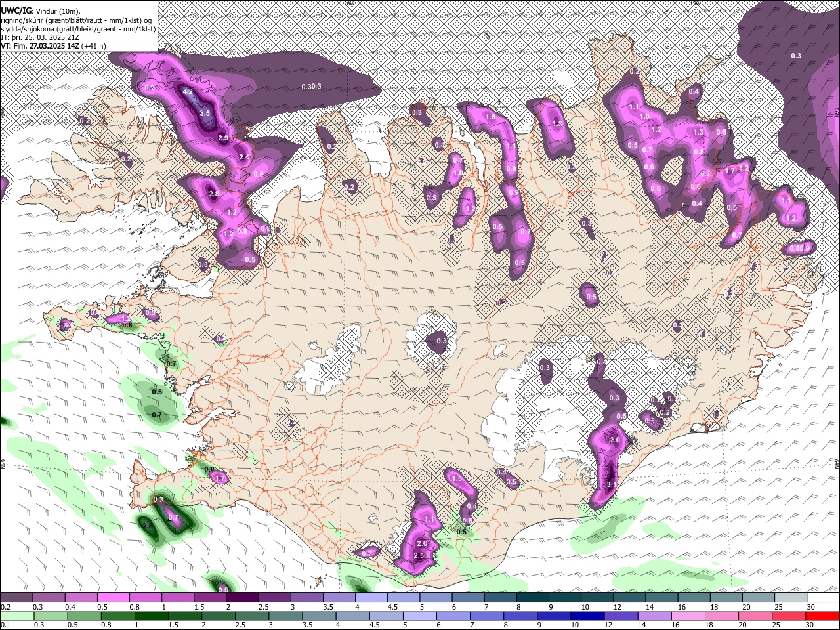Click the purple legend swatch starting at 0.5
Image resolution: width=840 pixels, height=630 pixels.
(113, 598)
